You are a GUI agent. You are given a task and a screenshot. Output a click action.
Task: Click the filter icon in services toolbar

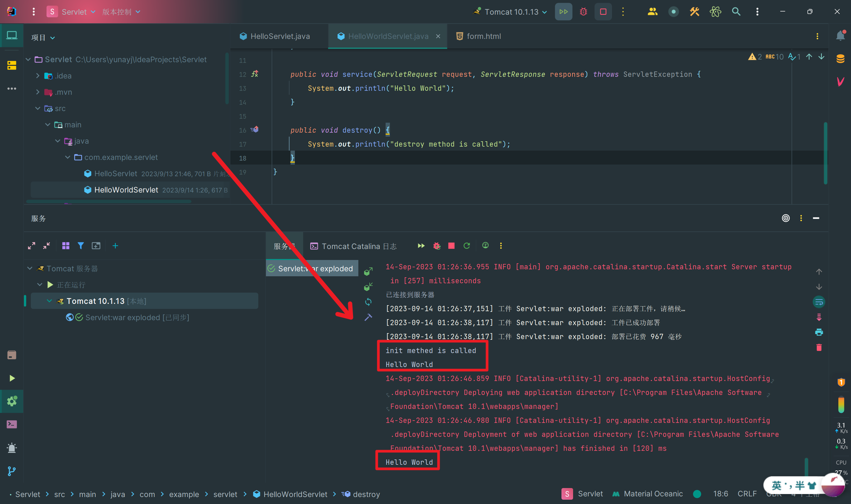coord(80,246)
